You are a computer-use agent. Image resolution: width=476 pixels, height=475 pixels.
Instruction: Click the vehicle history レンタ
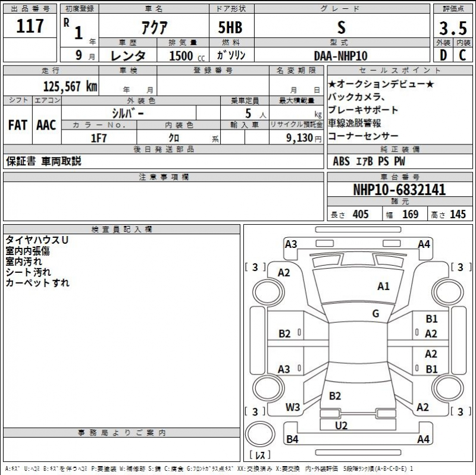128,56
